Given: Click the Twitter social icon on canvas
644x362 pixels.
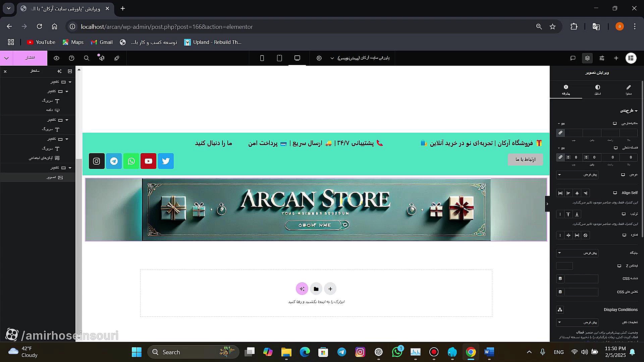Looking at the screenshot, I should click(166, 161).
